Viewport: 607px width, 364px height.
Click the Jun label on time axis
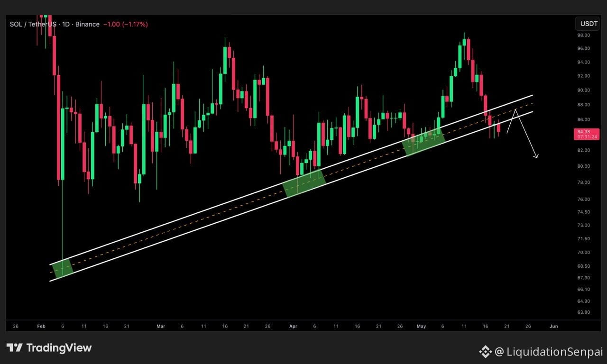[x=553, y=326]
